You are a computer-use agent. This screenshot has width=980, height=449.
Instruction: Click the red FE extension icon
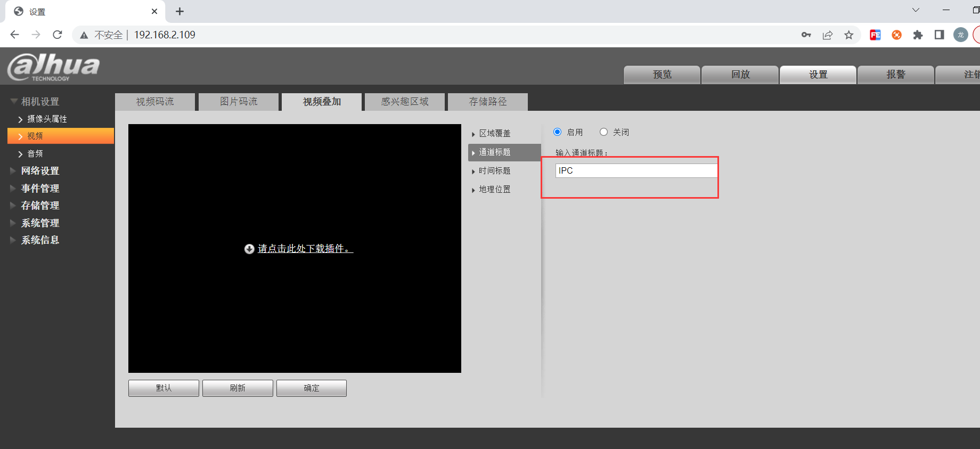(x=875, y=35)
